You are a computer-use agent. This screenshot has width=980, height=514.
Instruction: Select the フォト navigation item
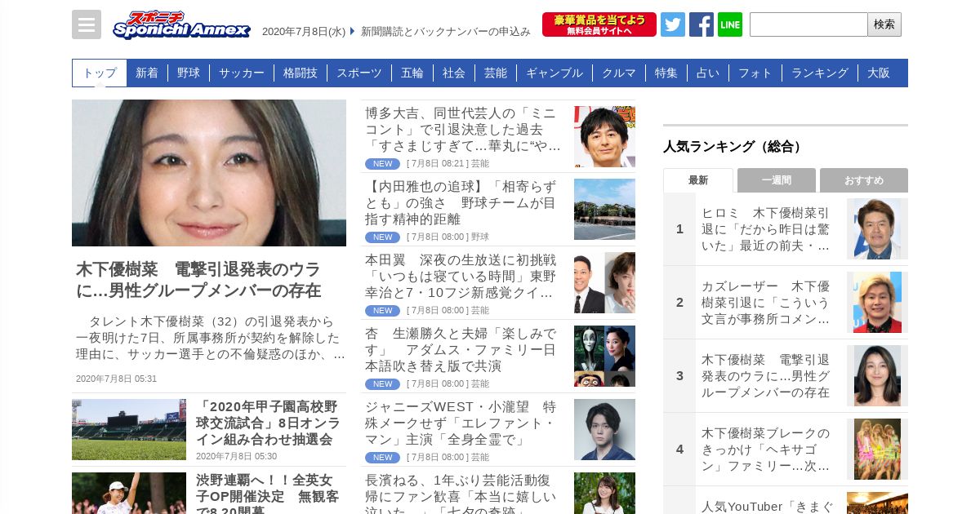755,73
